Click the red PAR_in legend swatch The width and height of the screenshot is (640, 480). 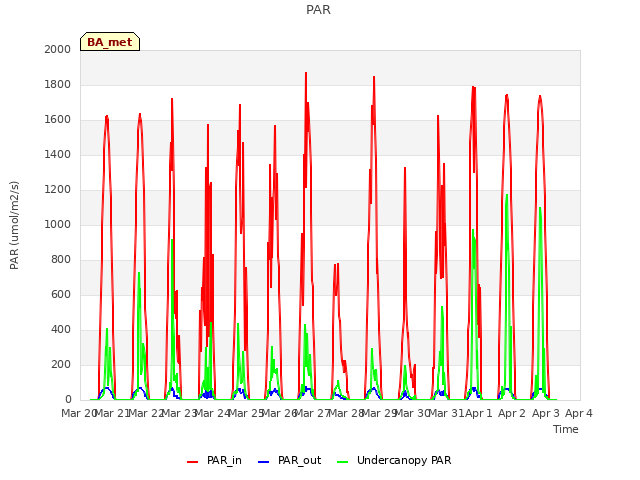coord(193,462)
